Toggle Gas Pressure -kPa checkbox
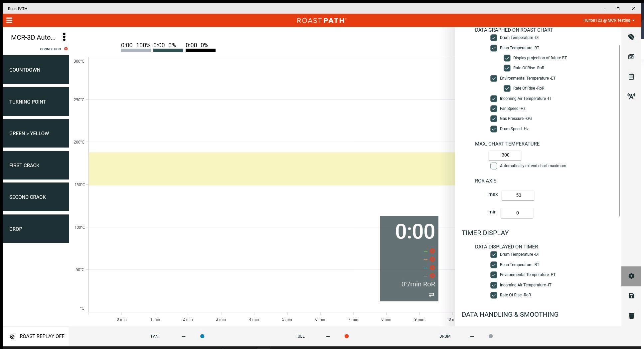The image size is (644, 349). [494, 119]
